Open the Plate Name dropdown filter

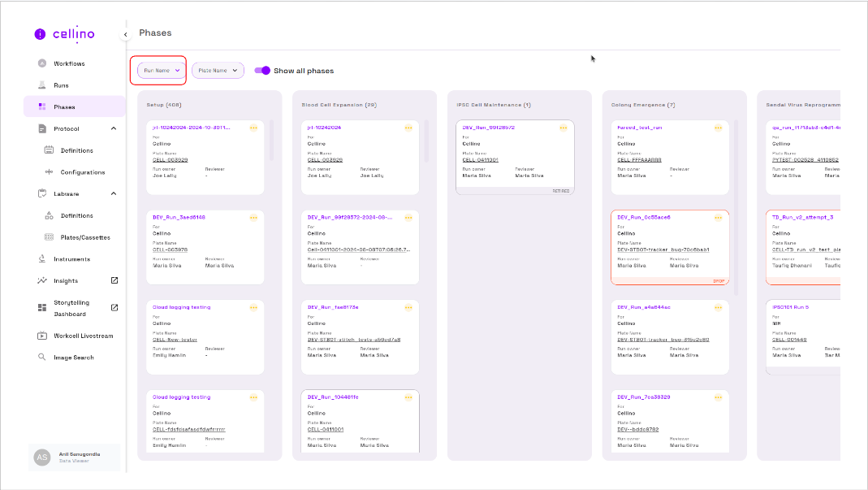tap(218, 71)
